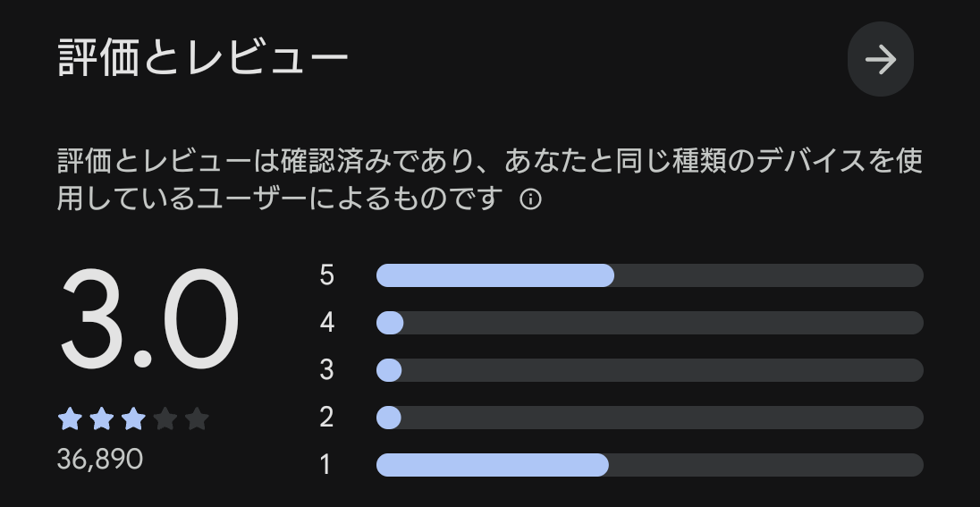The width and height of the screenshot is (980, 507).
Task: Click the first filled star
Action: [x=70, y=418]
